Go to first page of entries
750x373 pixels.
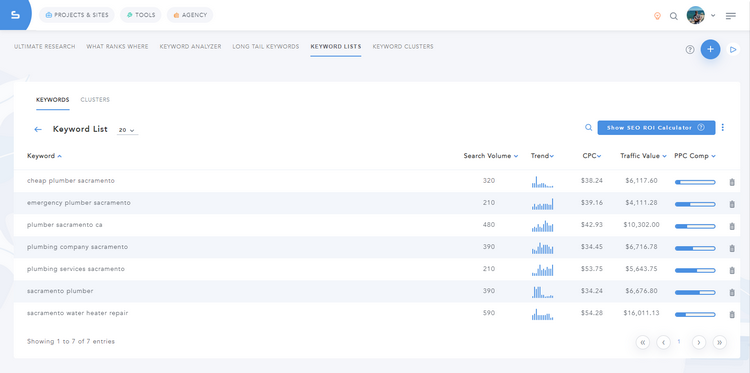(642, 342)
